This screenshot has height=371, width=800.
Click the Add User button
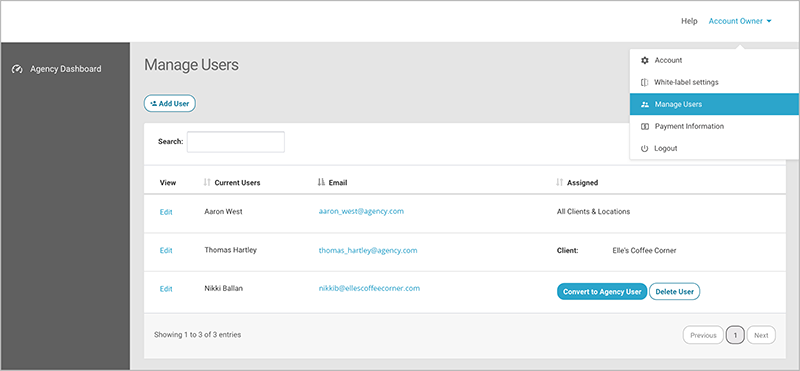(x=169, y=104)
